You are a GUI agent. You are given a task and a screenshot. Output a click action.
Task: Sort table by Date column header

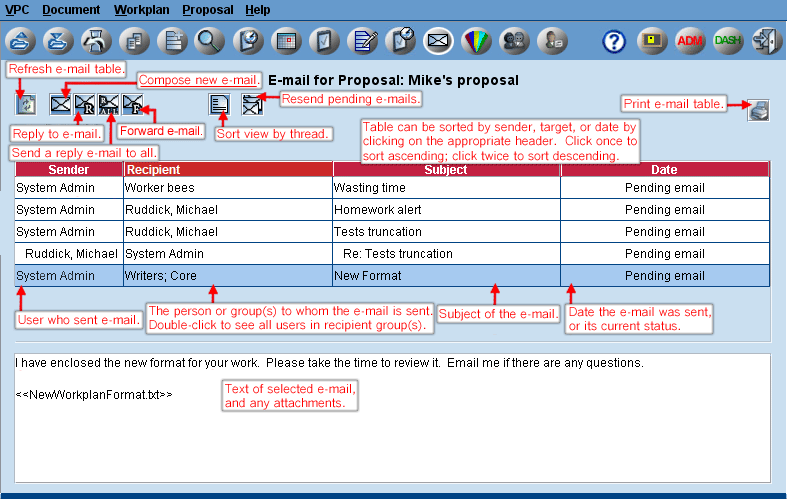coord(664,170)
